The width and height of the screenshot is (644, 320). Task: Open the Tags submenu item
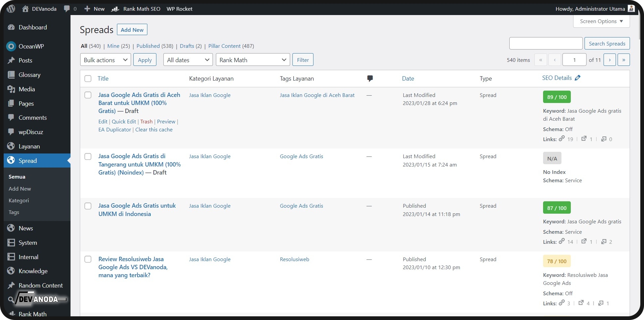(x=14, y=212)
